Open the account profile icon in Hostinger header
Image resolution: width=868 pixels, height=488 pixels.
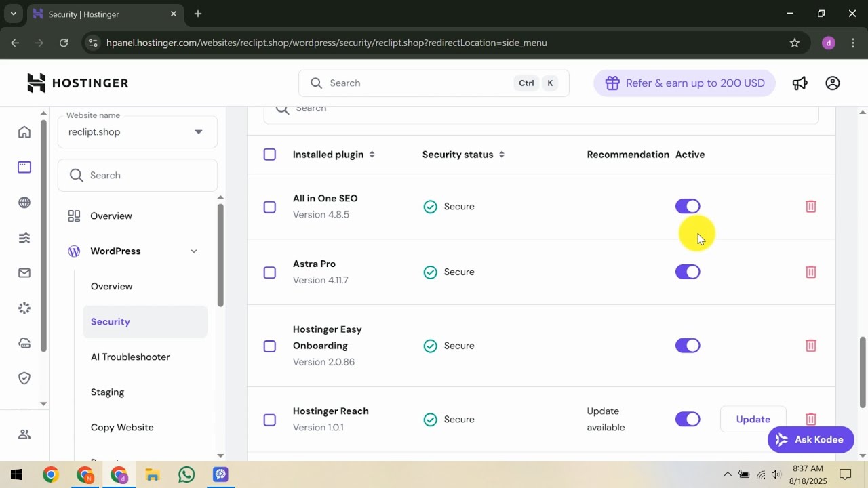coord(833,83)
